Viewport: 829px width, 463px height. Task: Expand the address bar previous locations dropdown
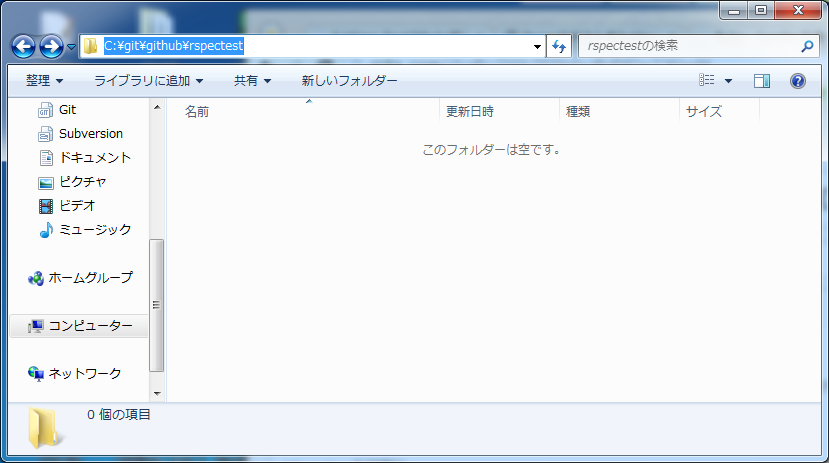click(537, 47)
